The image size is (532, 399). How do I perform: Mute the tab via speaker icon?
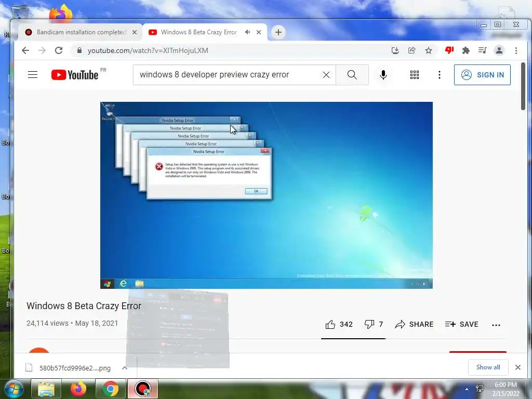pos(248,32)
